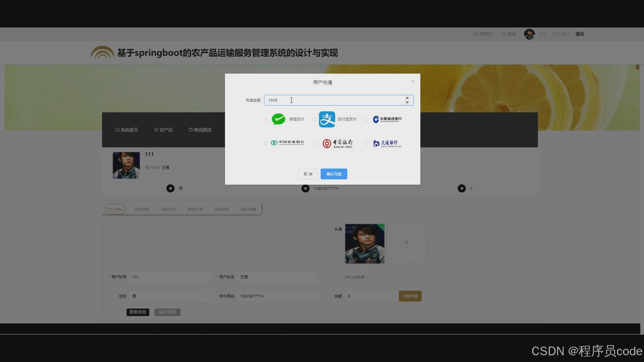Viewport: 644px width, 362px height.
Task: Click the Bank of Communications logo
Action: [x=387, y=143]
